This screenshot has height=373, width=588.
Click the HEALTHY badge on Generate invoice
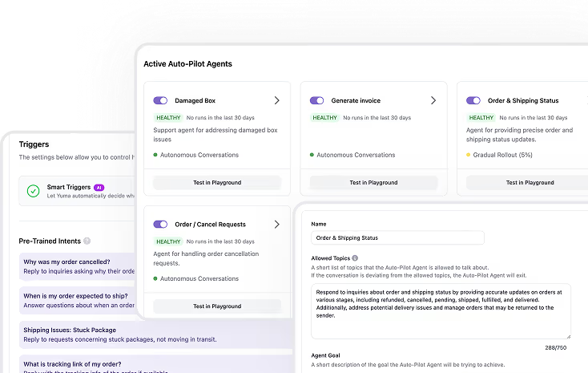tap(324, 118)
